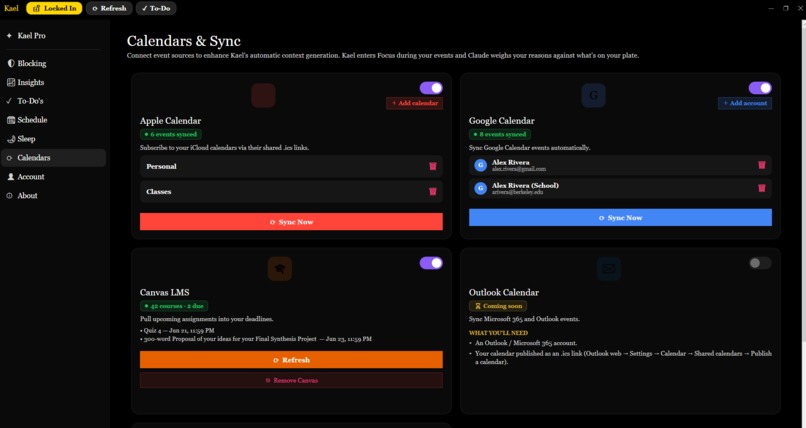Click the Coming soon badge
This screenshot has width=806, height=428.
click(x=498, y=306)
